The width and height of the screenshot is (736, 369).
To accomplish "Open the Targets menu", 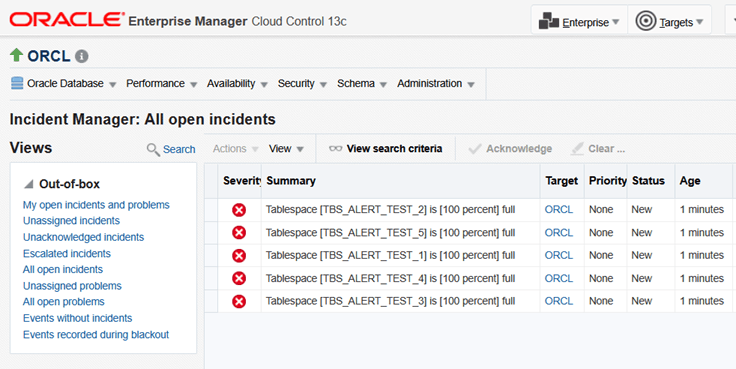I will tap(669, 21).
